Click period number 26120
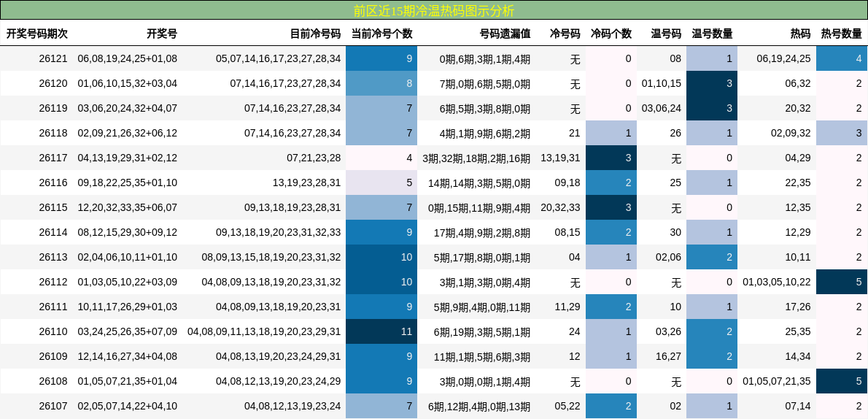 [x=53, y=84]
